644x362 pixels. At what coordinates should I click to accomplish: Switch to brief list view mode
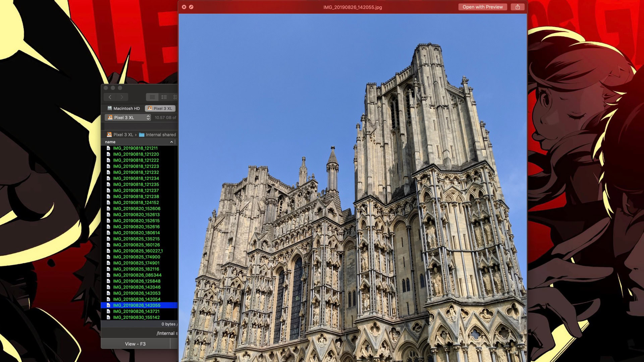tap(152, 97)
